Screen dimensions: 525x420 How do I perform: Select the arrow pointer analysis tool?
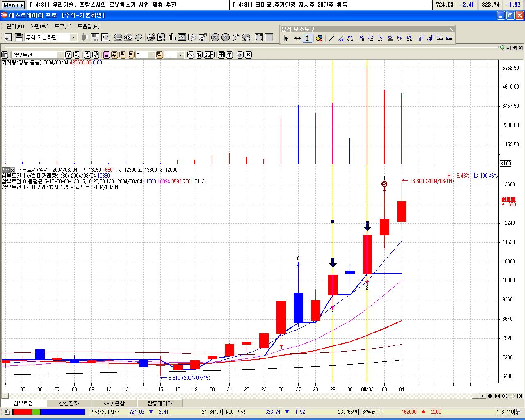pos(286,39)
